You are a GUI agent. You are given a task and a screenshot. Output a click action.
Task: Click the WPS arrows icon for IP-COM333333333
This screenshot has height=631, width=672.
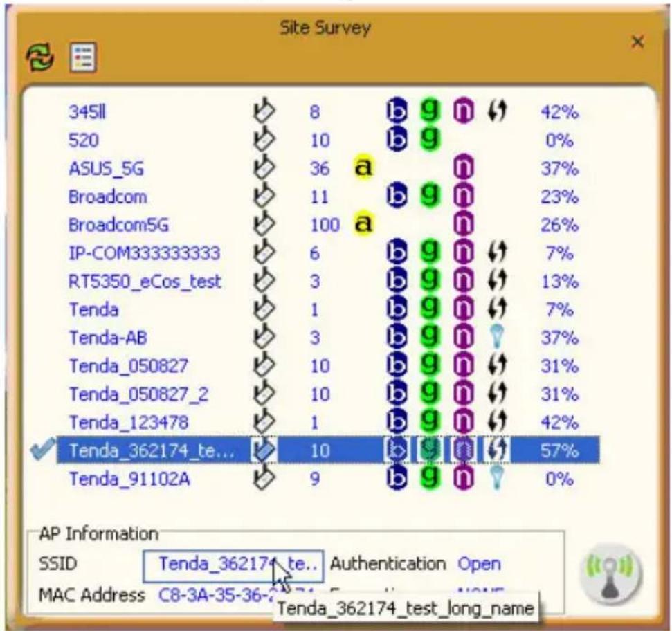(497, 253)
